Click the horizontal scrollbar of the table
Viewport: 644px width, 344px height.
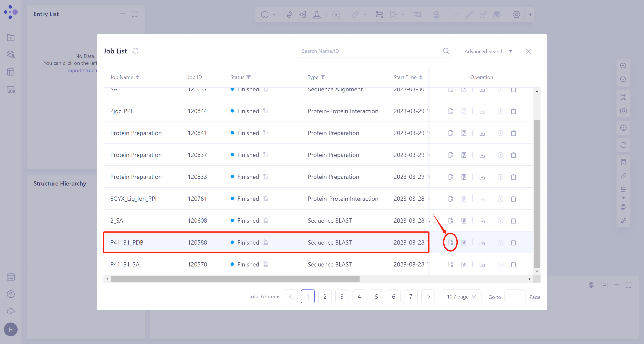(x=235, y=279)
